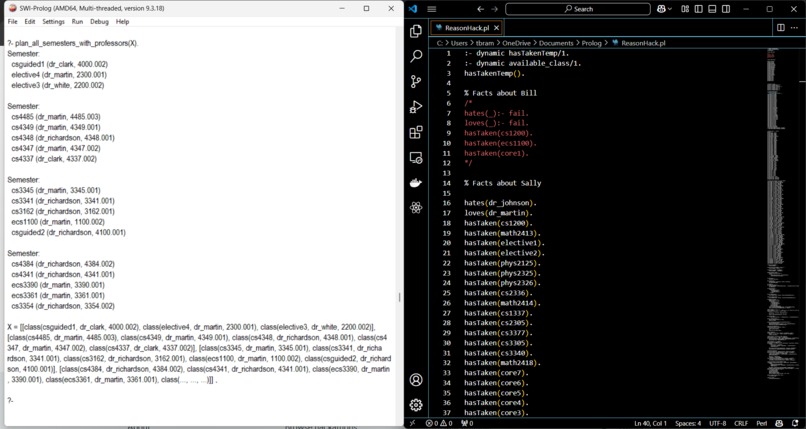
Task: Open the Debug menu in SWI-Prolog
Action: [99, 22]
